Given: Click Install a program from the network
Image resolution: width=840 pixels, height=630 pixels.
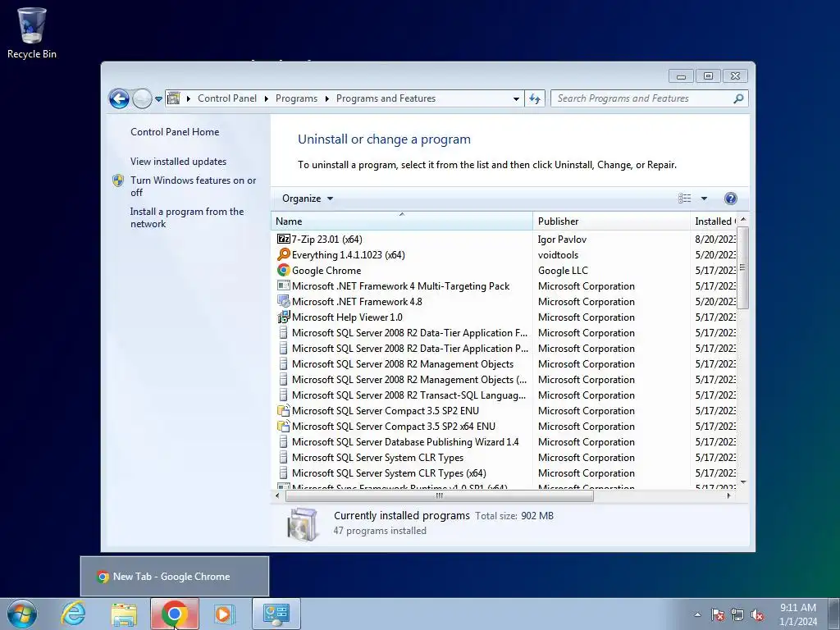Looking at the screenshot, I should click(187, 217).
